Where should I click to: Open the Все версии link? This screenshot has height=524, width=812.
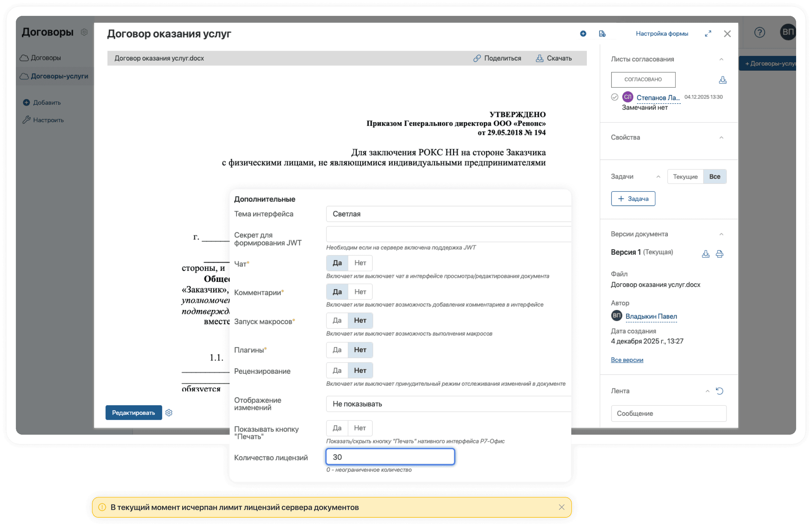pyautogui.click(x=627, y=360)
